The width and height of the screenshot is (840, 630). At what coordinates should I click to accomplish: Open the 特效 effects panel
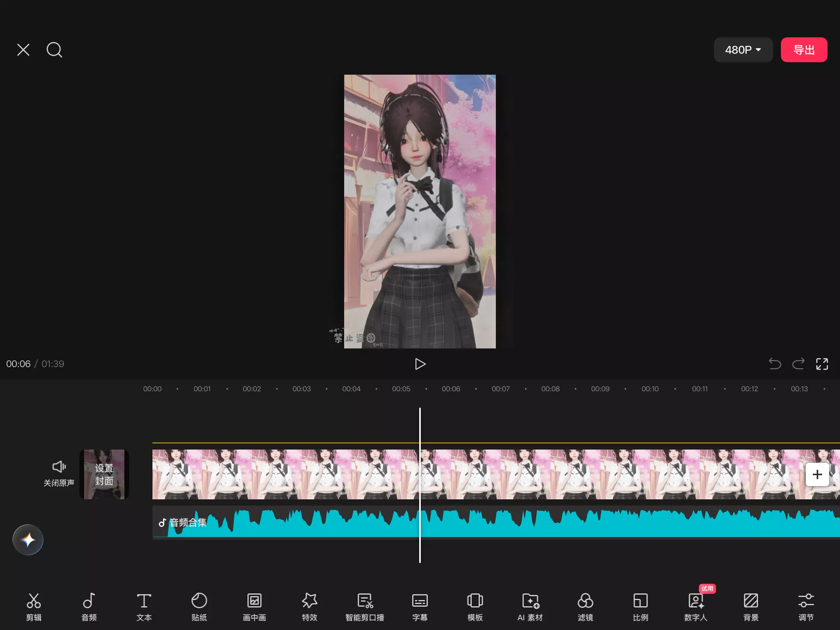click(310, 606)
